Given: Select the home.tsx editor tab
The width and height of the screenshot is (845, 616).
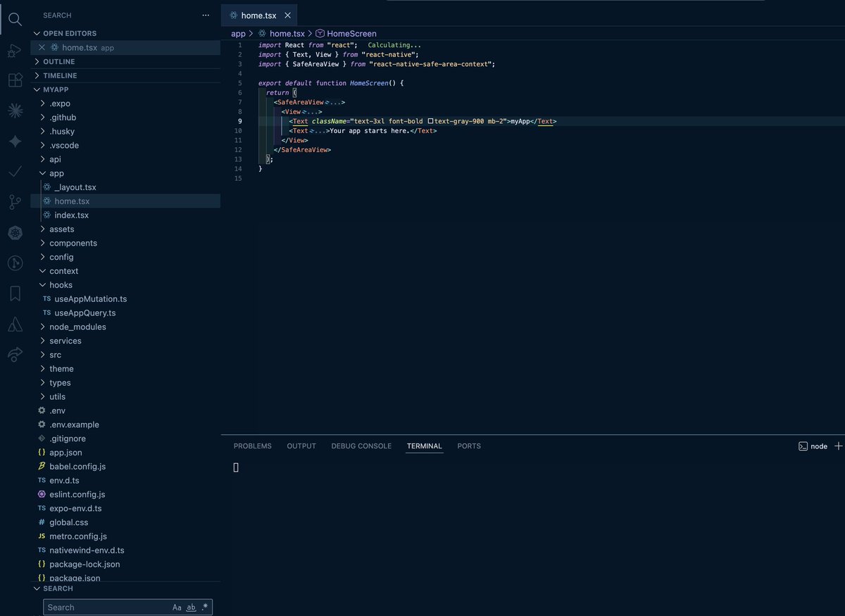Looking at the screenshot, I should click(259, 15).
